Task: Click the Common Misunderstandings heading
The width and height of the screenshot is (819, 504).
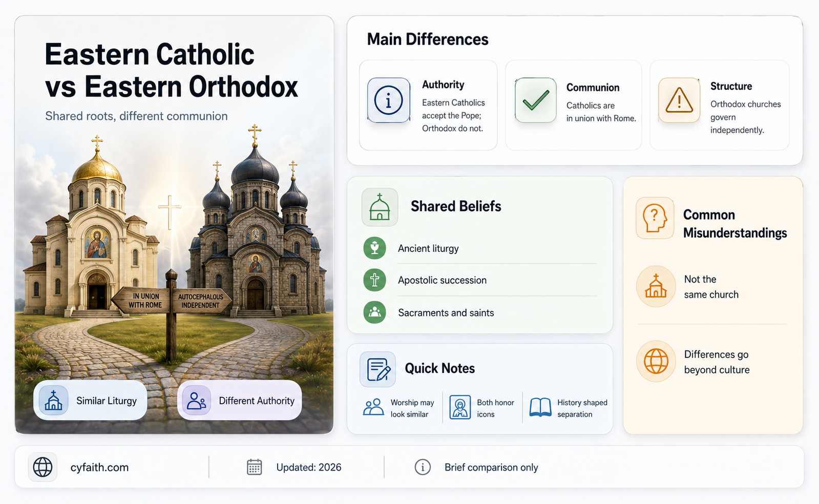Action: pyautogui.click(x=734, y=224)
